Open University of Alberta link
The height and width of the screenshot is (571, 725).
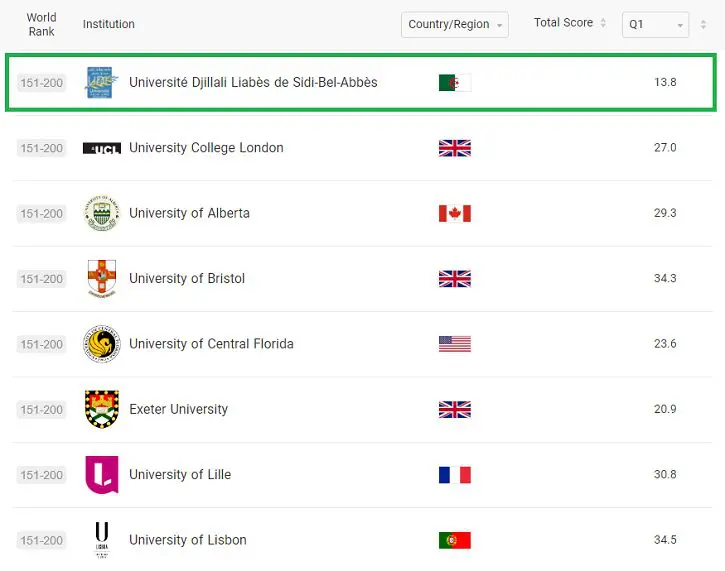pyautogui.click(x=190, y=213)
